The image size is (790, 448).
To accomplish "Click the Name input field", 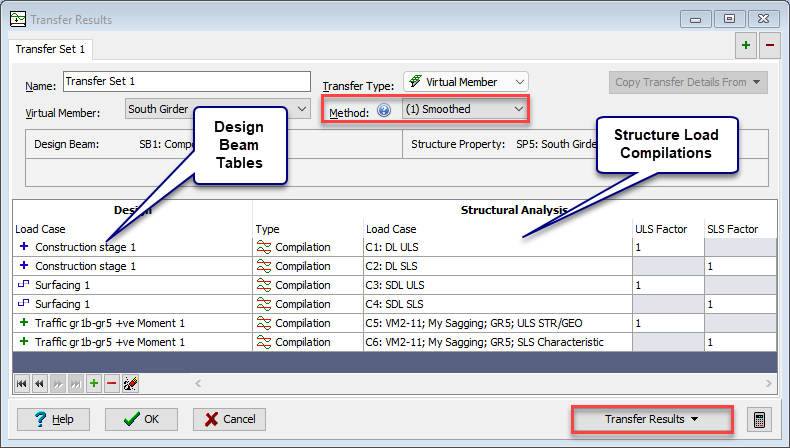I will 187,82.
